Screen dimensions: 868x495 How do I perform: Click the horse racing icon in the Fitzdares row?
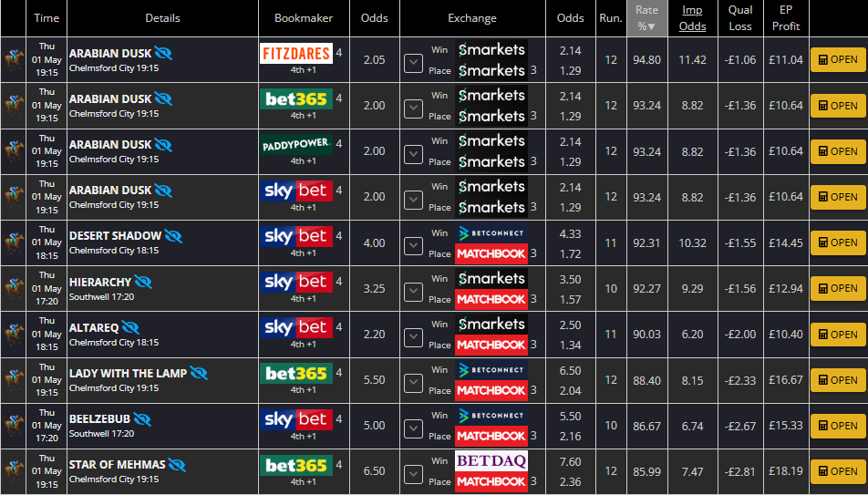pyautogui.click(x=14, y=60)
